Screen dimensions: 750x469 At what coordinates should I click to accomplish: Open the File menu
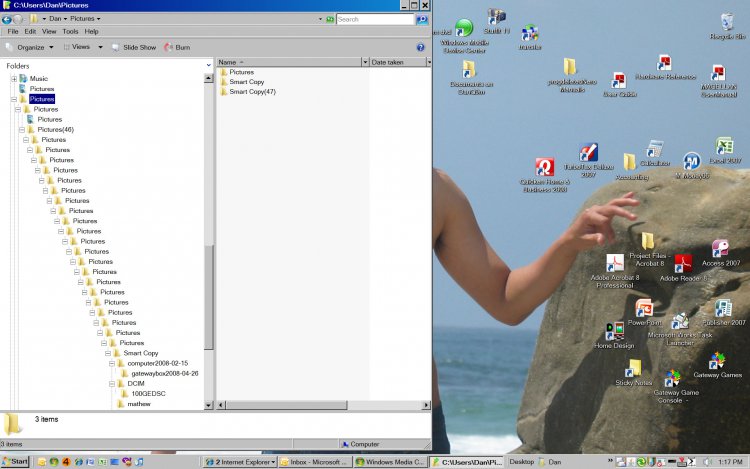pyautogui.click(x=13, y=32)
